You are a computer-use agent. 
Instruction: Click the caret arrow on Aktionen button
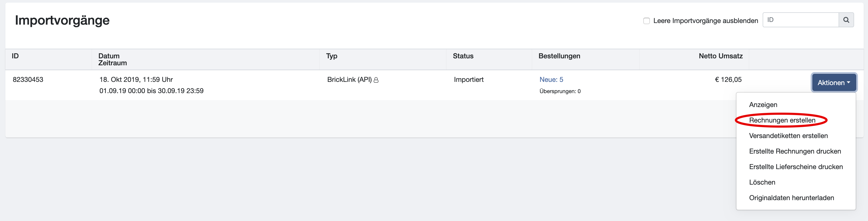click(x=848, y=82)
